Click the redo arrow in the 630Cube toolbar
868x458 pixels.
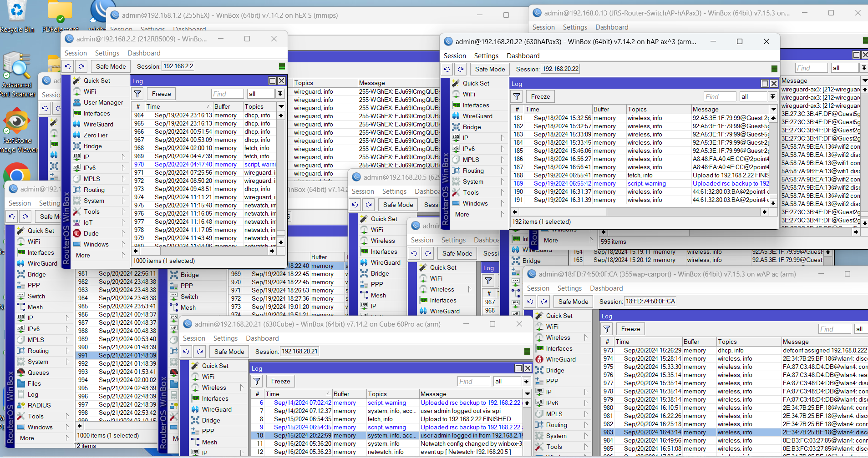point(200,352)
